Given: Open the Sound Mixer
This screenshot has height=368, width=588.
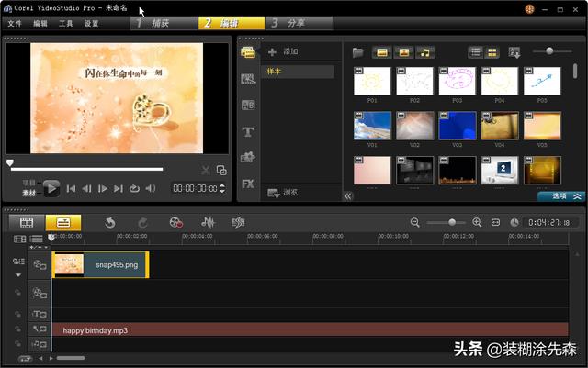Looking at the screenshot, I should point(209,222).
